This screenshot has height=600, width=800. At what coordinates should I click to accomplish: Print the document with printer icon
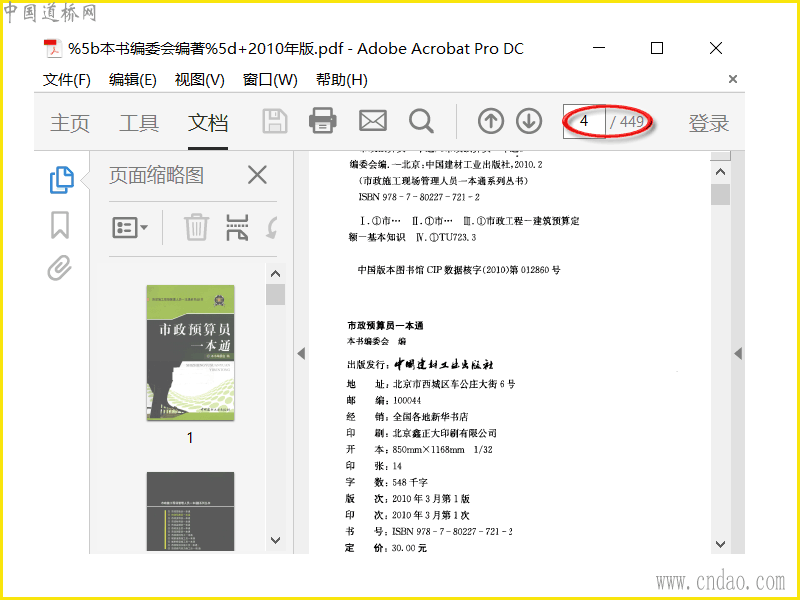pos(322,121)
